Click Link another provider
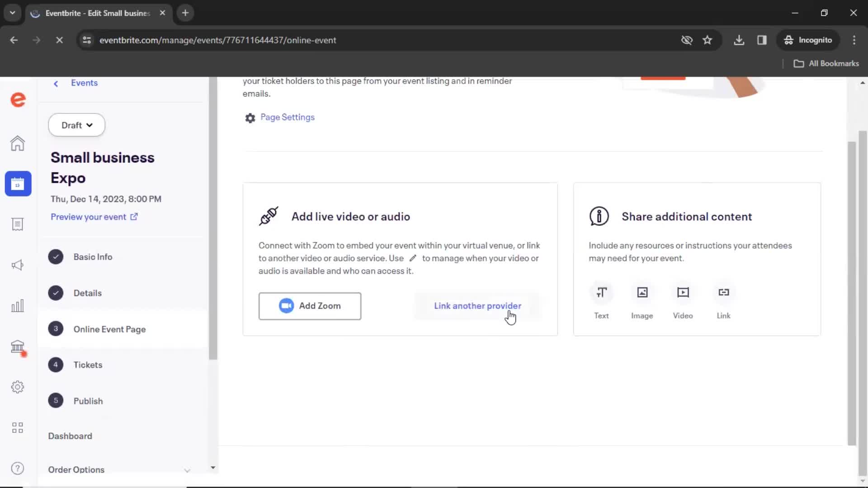The height and width of the screenshot is (488, 868). 477,306
